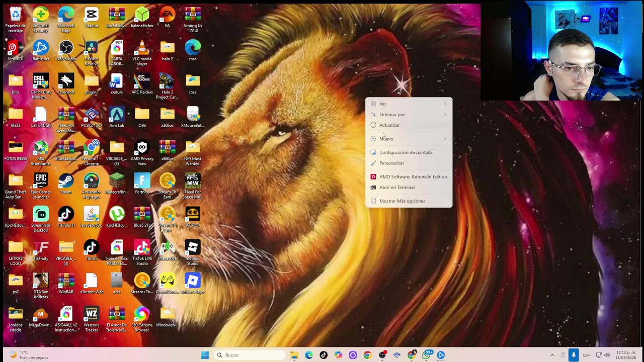The image size is (644, 362).
Task: Select the cedula Word document
Action: click(x=117, y=84)
